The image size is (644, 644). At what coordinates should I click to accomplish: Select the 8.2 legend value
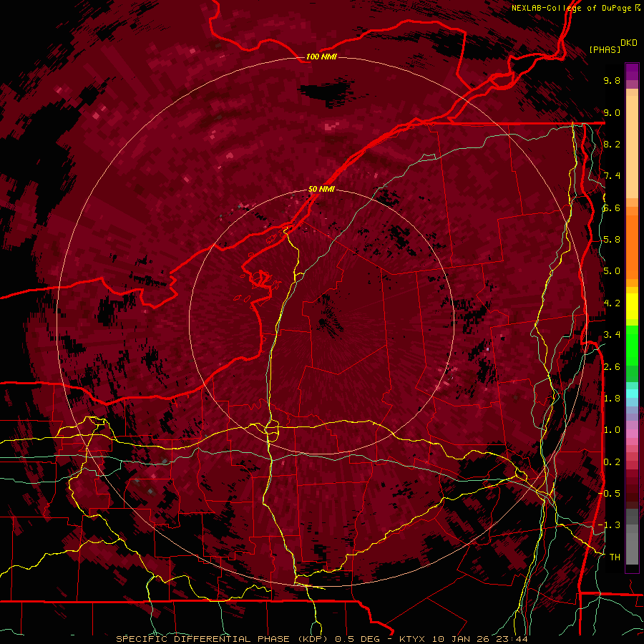pyautogui.click(x=612, y=144)
